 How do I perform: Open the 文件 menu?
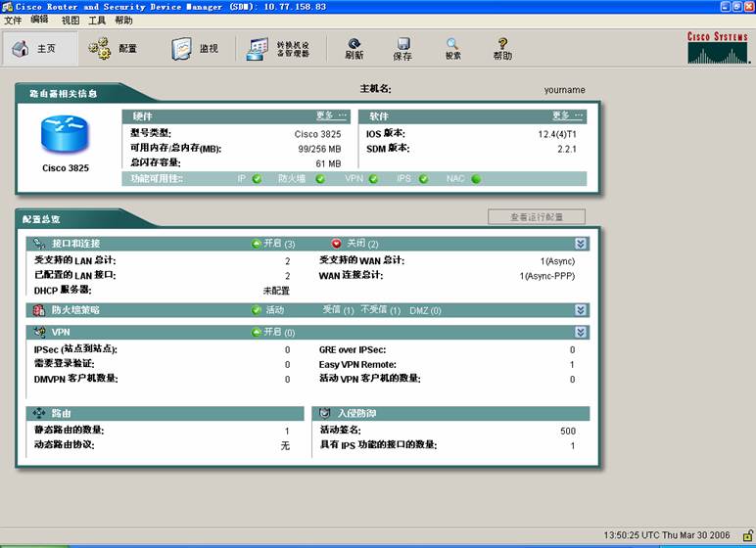13,21
